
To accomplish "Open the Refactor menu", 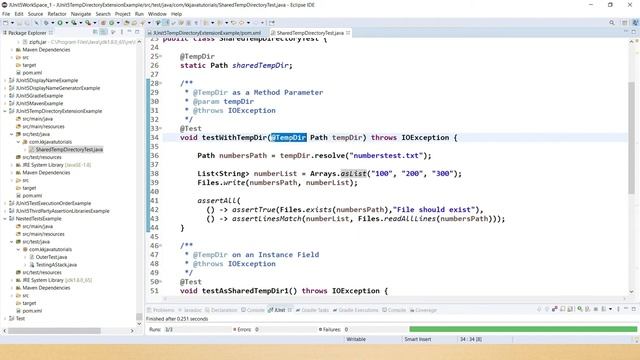I will pyautogui.click(x=57, y=14).
